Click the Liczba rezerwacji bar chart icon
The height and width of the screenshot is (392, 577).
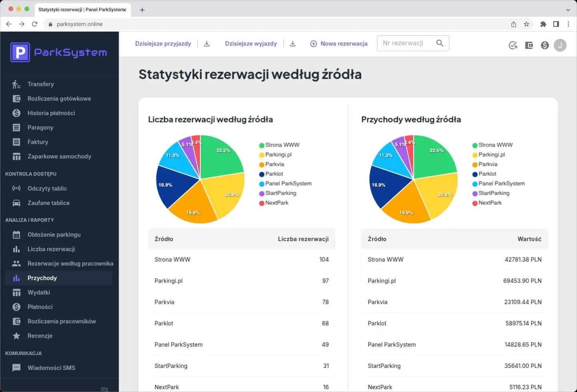16,249
